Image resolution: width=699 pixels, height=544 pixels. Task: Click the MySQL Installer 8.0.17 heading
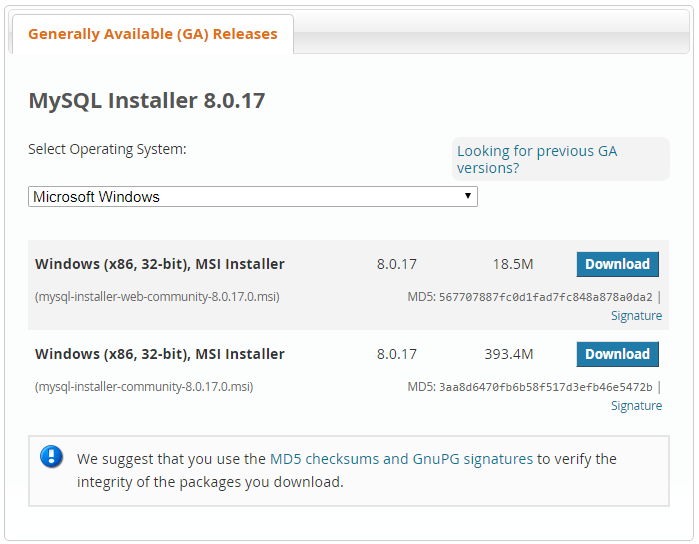(147, 101)
